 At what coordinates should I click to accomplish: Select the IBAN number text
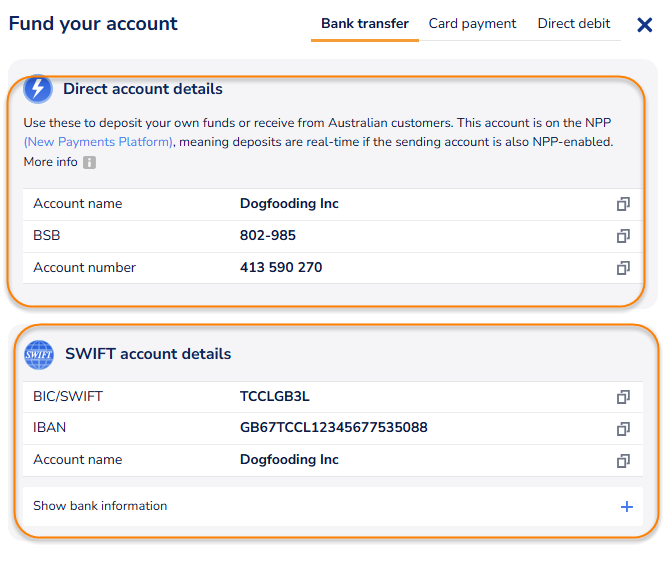333,428
